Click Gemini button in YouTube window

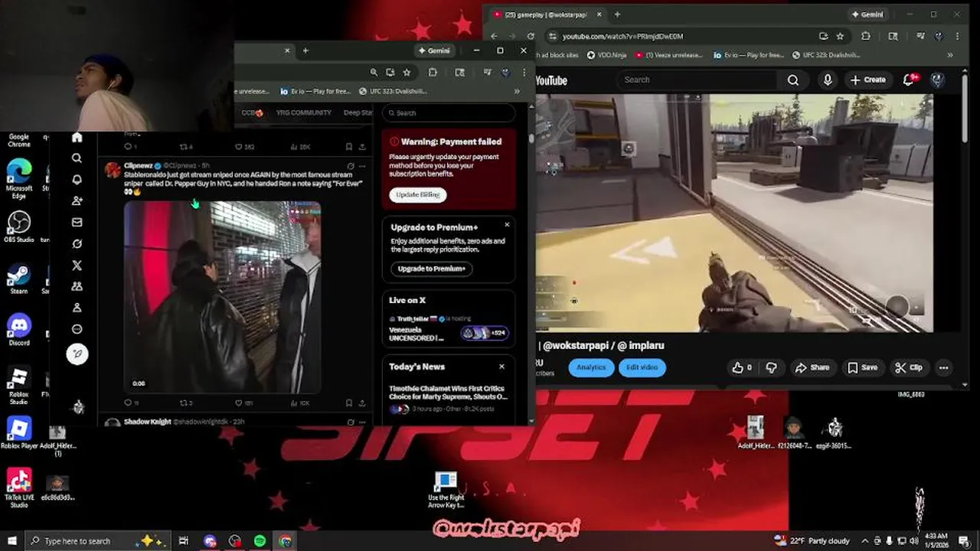867,15
